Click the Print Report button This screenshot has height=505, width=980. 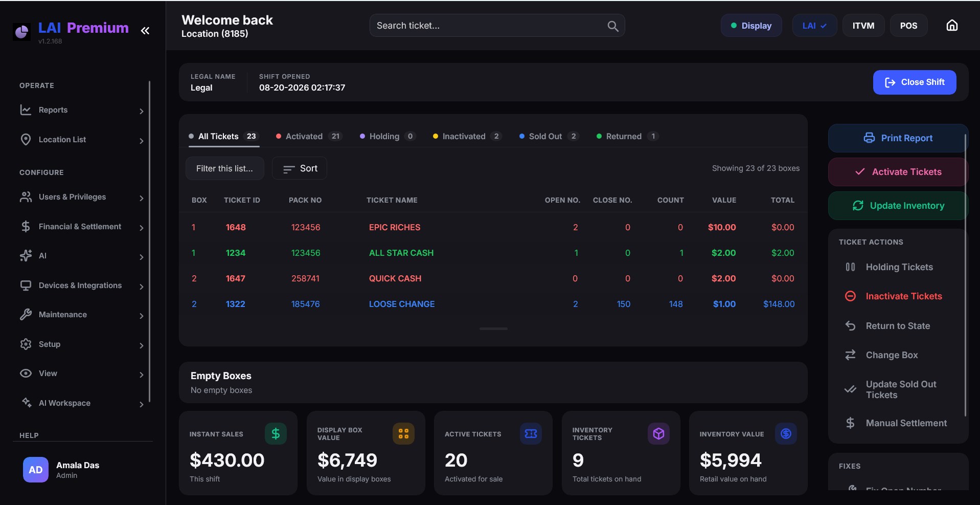coord(898,138)
